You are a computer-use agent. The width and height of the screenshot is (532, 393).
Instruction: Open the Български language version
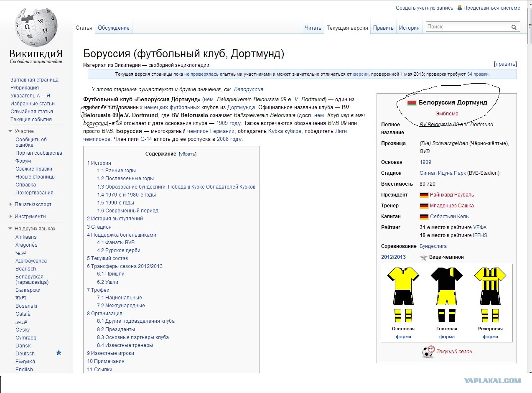click(28, 290)
